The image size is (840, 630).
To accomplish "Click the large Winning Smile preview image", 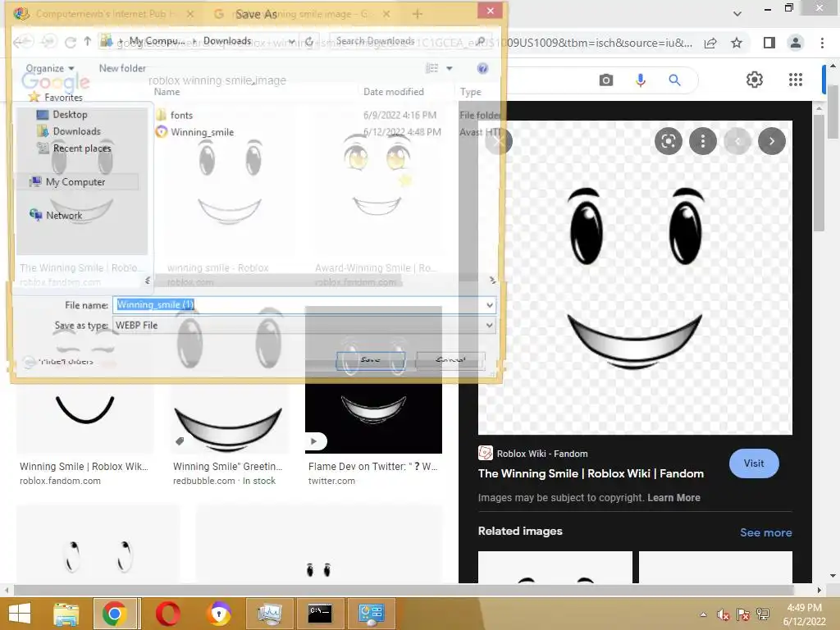I will point(635,277).
